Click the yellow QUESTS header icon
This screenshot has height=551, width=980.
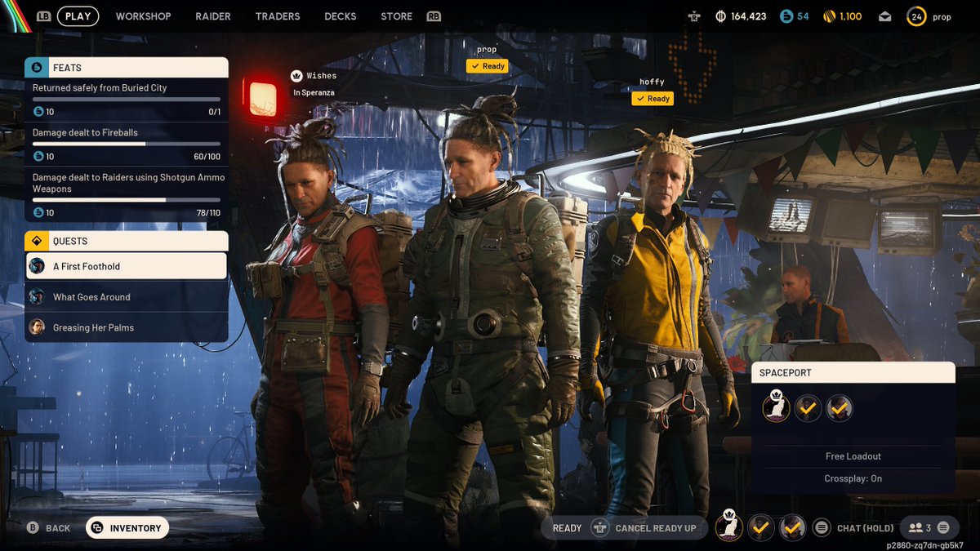(35, 241)
